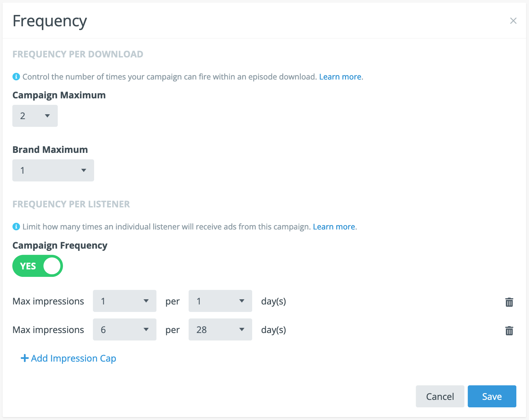The image size is (529, 420).
Task: Open Learn more link for listener frequency
Action: point(334,227)
